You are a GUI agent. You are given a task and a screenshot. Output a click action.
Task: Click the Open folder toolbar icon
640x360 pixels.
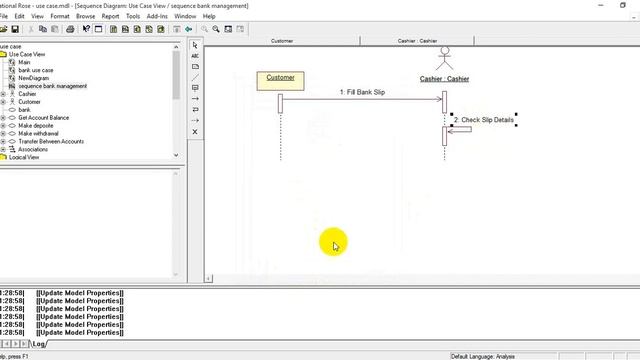click(x=4, y=29)
